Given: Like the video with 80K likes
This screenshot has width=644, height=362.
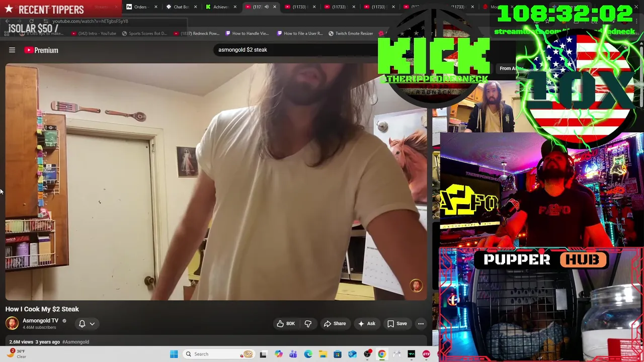Looking at the screenshot, I should click(x=286, y=324).
